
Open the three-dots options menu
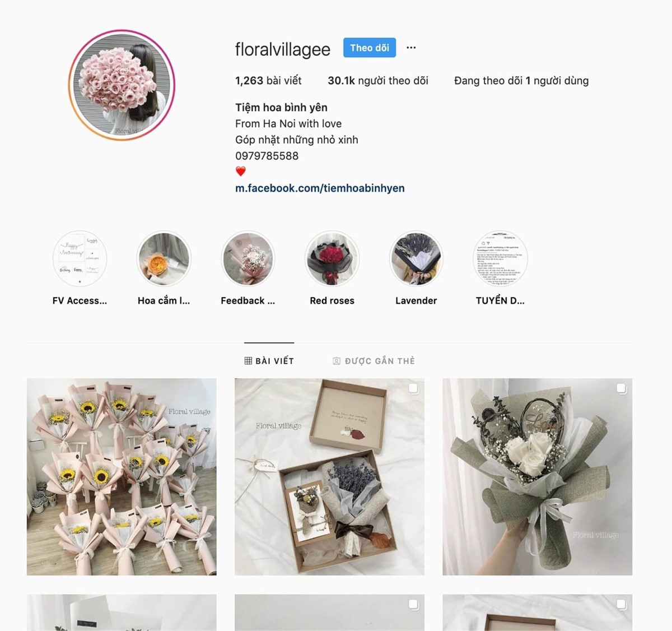coord(411,48)
